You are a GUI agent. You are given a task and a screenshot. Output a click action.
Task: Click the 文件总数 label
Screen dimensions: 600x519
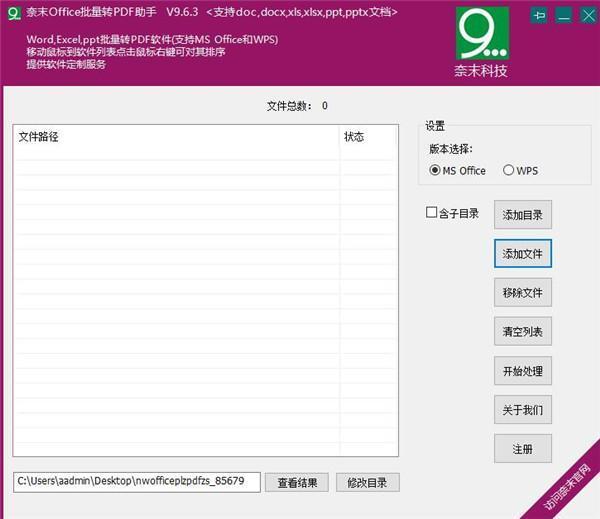290,106
